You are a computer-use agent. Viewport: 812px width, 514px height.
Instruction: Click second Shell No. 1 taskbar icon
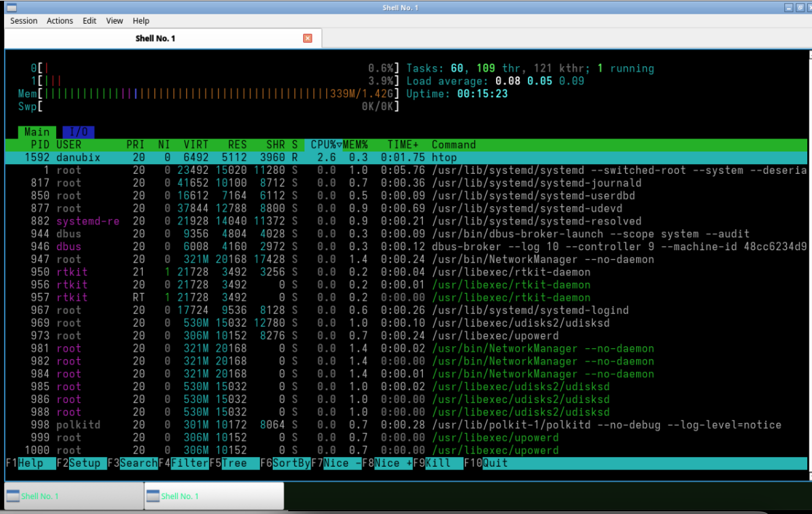point(153,496)
